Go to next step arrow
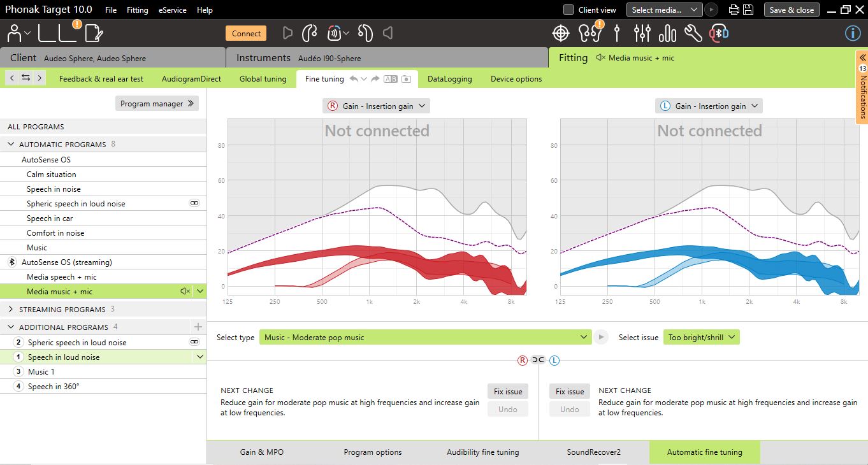This screenshot has width=868, height=465. (40, 78)
